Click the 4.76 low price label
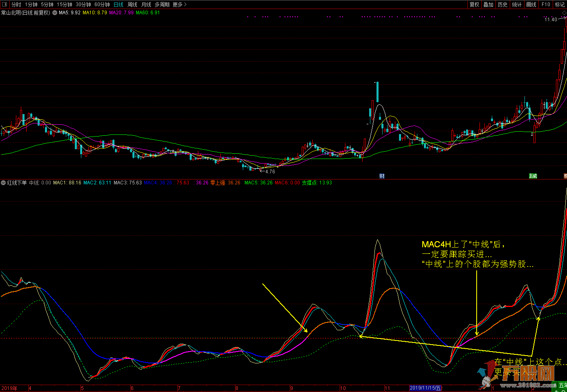This screenshot has height=392, width=567. click(270, 172)
